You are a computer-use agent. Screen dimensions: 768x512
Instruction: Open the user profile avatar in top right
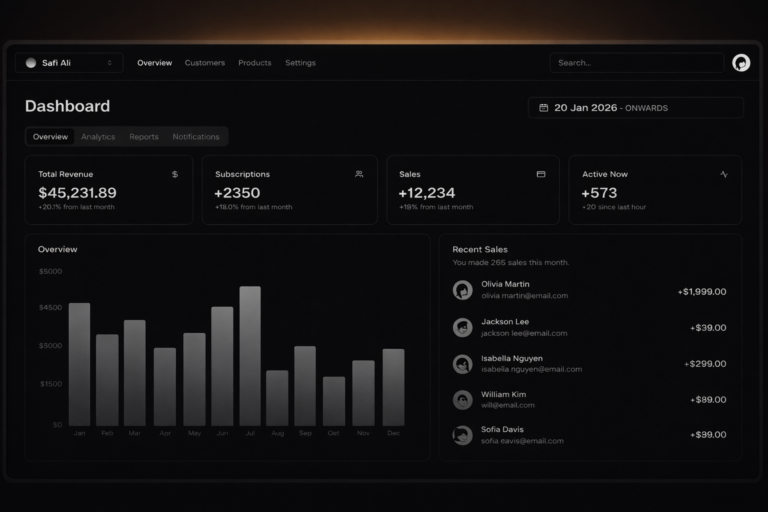coord(741,63)
